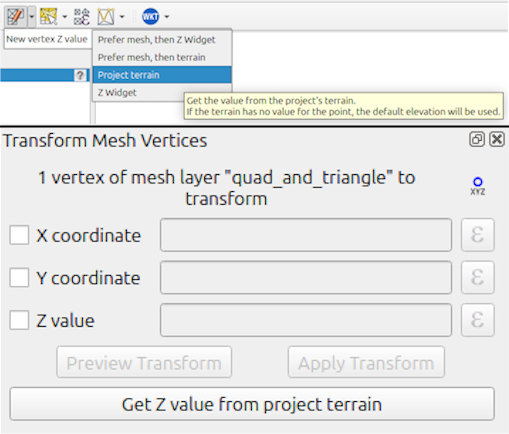Select the Digitize Mesh Elements tool

[x=15, y=16]
